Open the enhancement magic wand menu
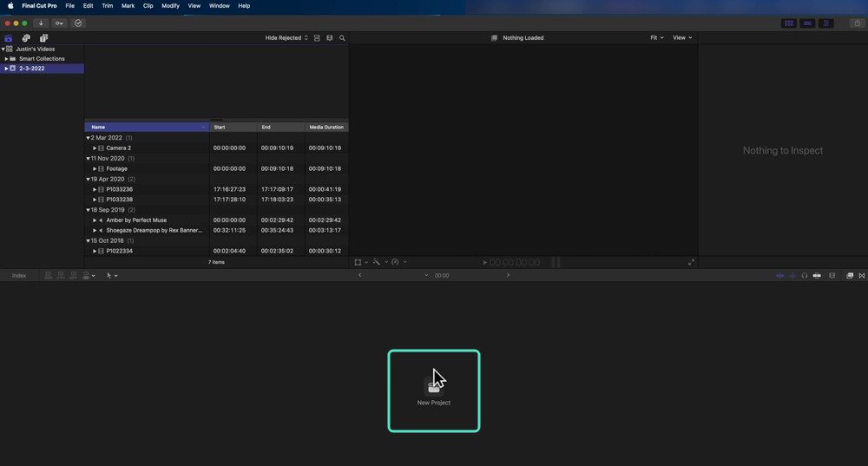Screen dimensions: 868x466 point(378,262)
